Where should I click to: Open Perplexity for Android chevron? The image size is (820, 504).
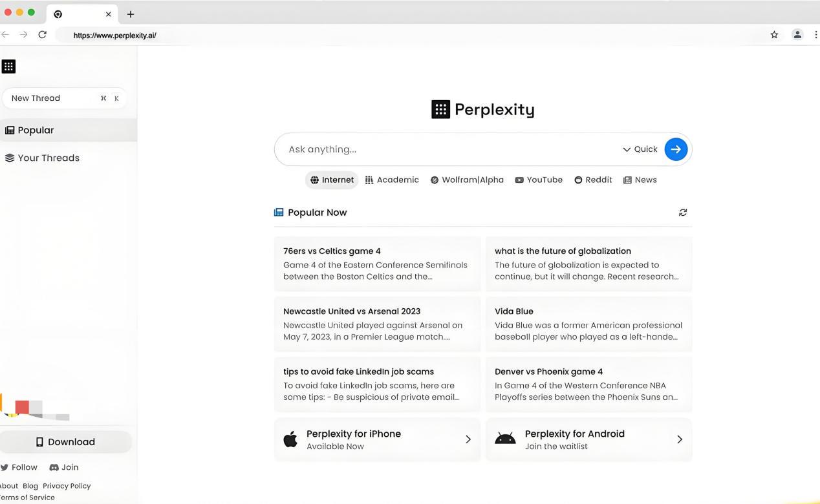pyautogui.click(x=679, y=439)
